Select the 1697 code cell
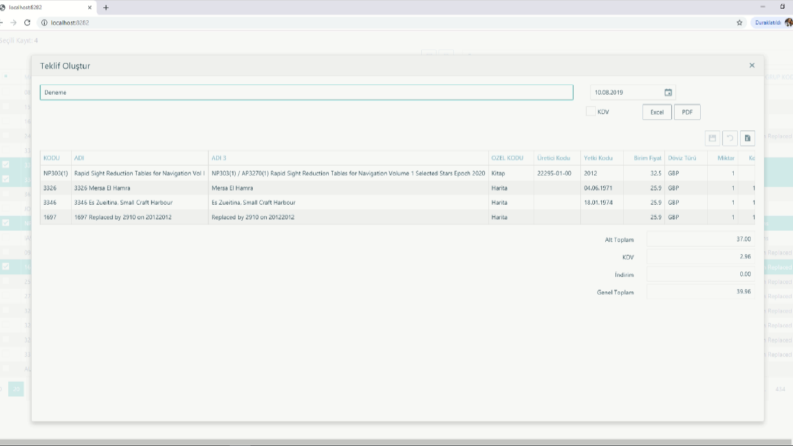The height and width of the screenshot is (446, 793). pos(56,217)
